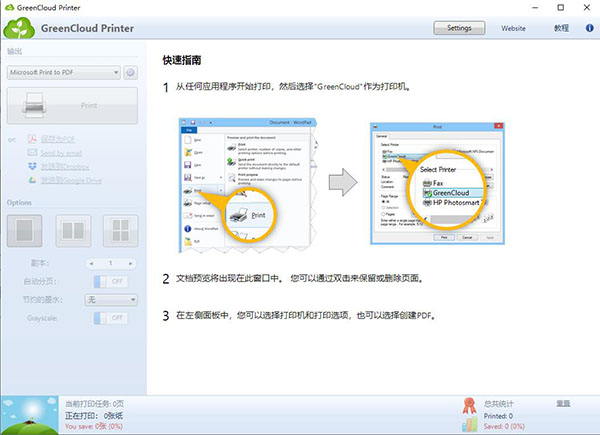Open the Microsoft Print to PDF dropdown
Image resolution: width=600 pixels, height=435 pixels.
click(64, 72)
